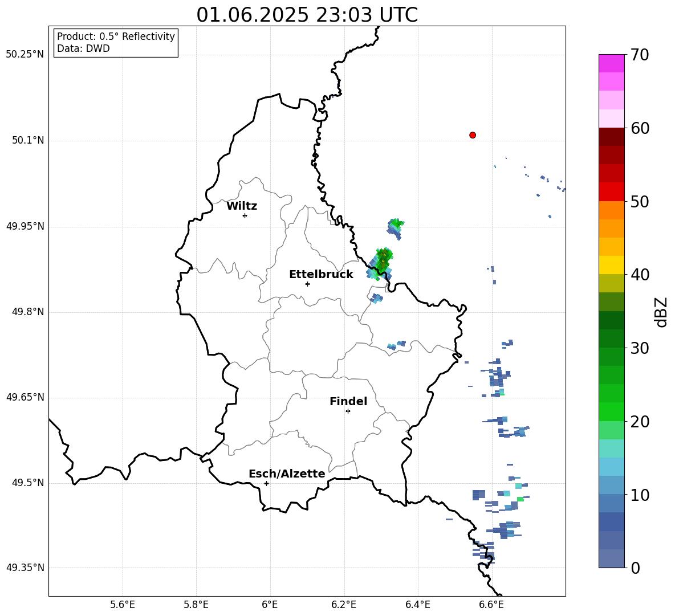
Task: Click the 10 tick on colorbar
Action: point(640,495)
